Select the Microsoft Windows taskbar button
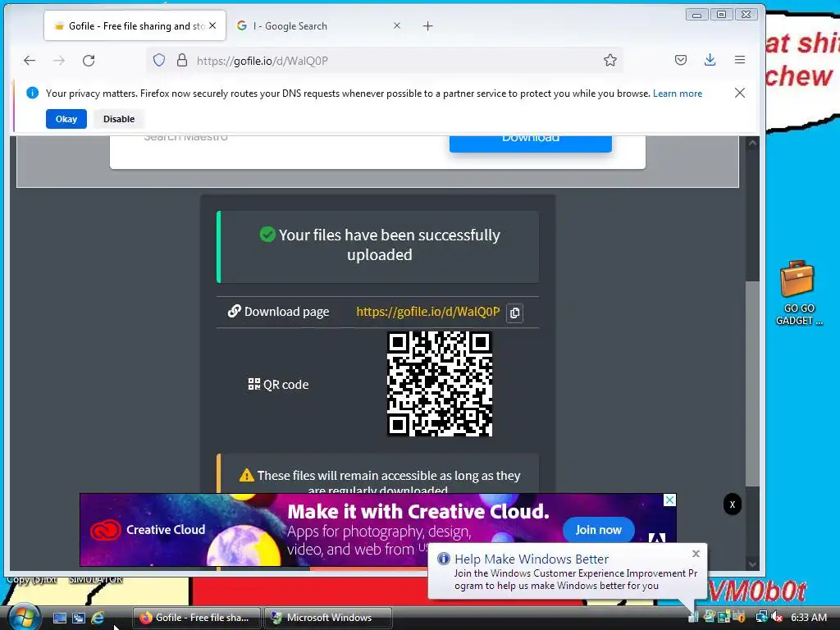Viewport: 840px width, 630px height. click(x=328, y=618)
